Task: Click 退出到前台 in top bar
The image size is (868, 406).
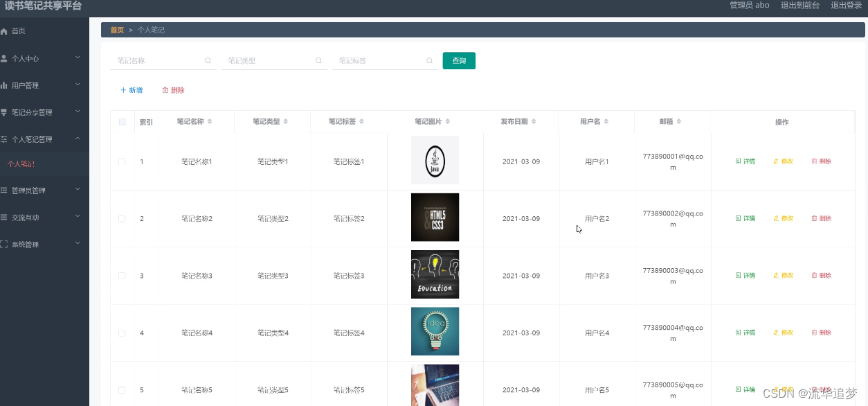Action: (800, 5)
